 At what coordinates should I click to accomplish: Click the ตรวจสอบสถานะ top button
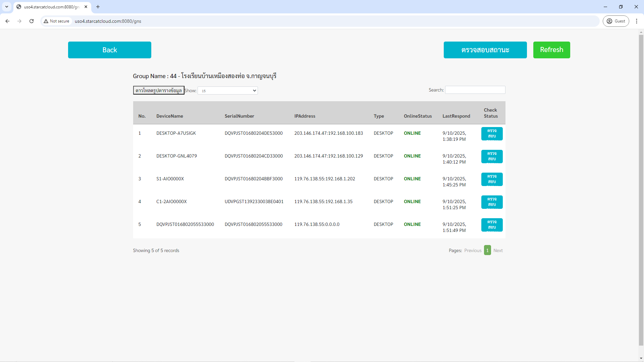(485, 50)
